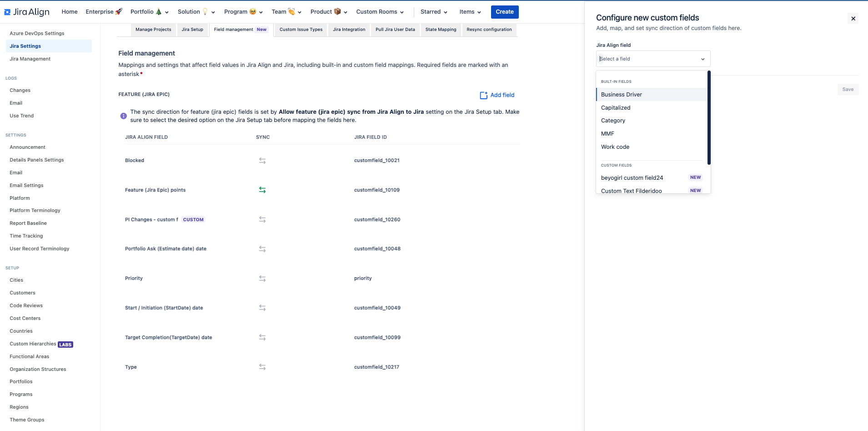The image size is (868, 431).
Task: Click the Save button in the panel
Action: 848,90
